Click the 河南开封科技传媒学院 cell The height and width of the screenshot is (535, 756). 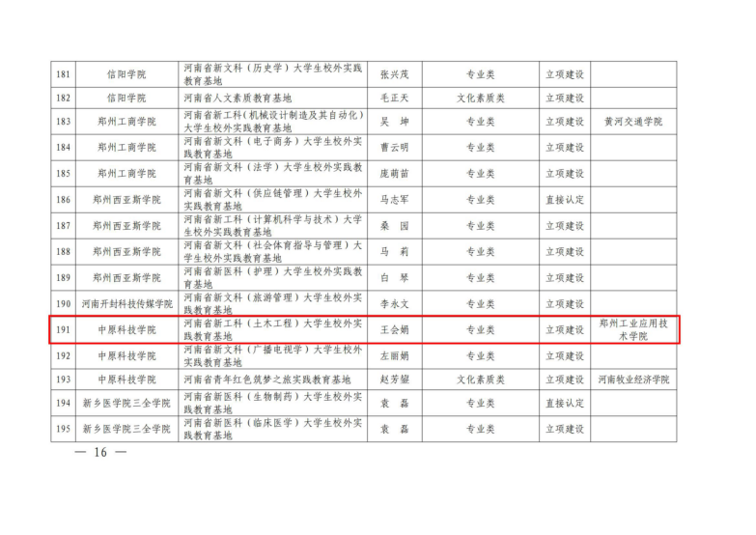(126, 303)
